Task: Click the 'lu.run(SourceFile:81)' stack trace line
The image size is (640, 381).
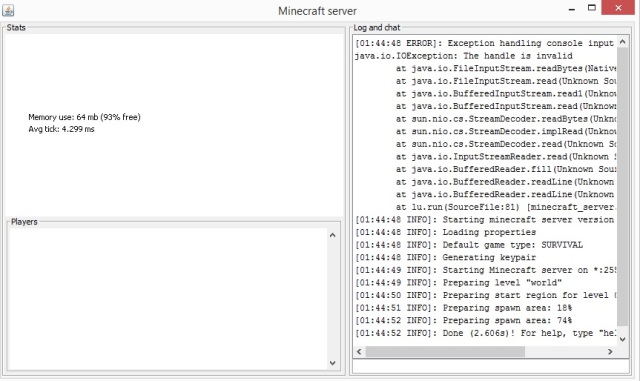Action: (506, 207)
